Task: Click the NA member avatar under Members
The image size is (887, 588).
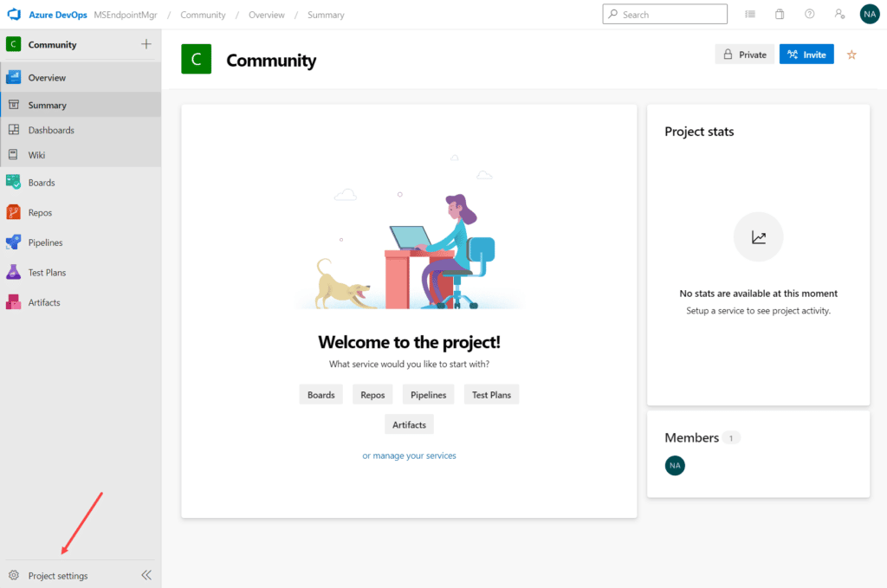Action: point(675,465)
